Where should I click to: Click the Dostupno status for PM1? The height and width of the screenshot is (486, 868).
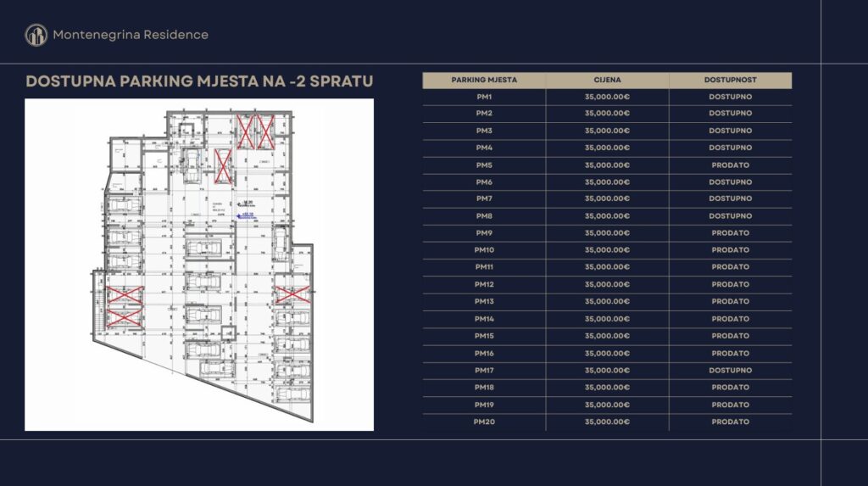pos(730,97)
